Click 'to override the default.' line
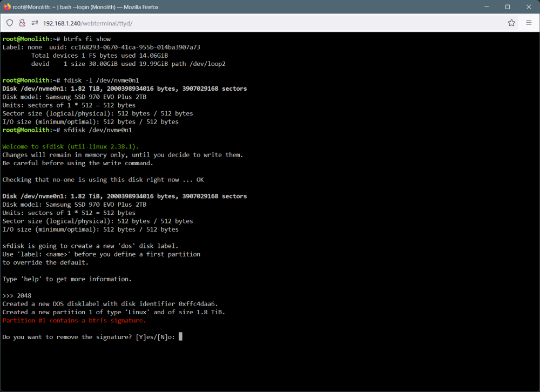The height and width of the screenshot is (392, 540). point(45,262)
